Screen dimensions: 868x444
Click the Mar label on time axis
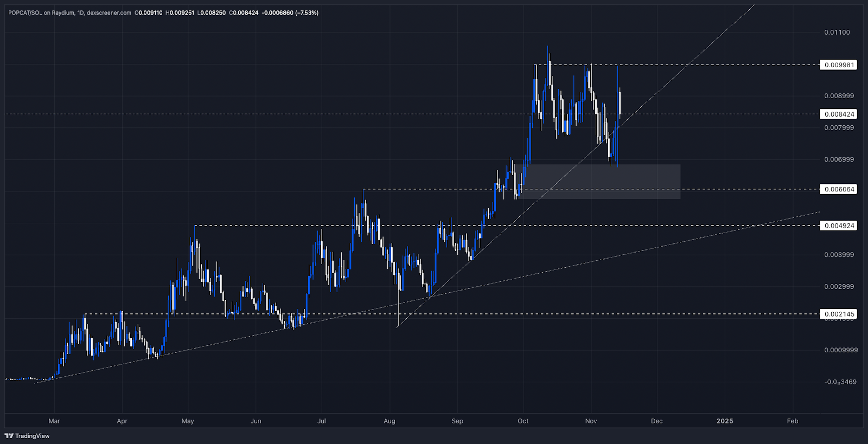[x=54, y=421]
